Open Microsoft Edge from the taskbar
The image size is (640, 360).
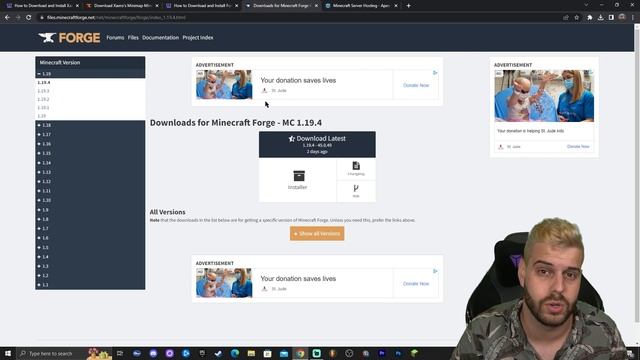(235, 353)
